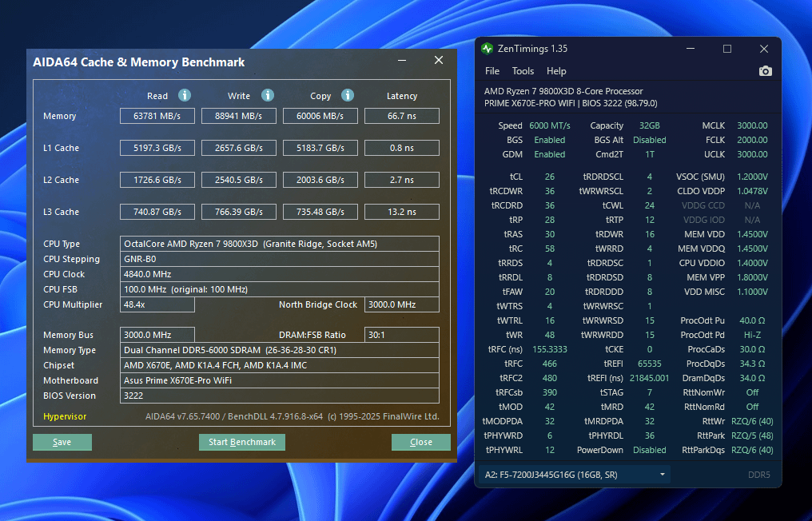The width and height of the screenshot is (812, 521).
Task: Click the L3 Cache Read value 740.87 GB/s
Action: point(157,212)
